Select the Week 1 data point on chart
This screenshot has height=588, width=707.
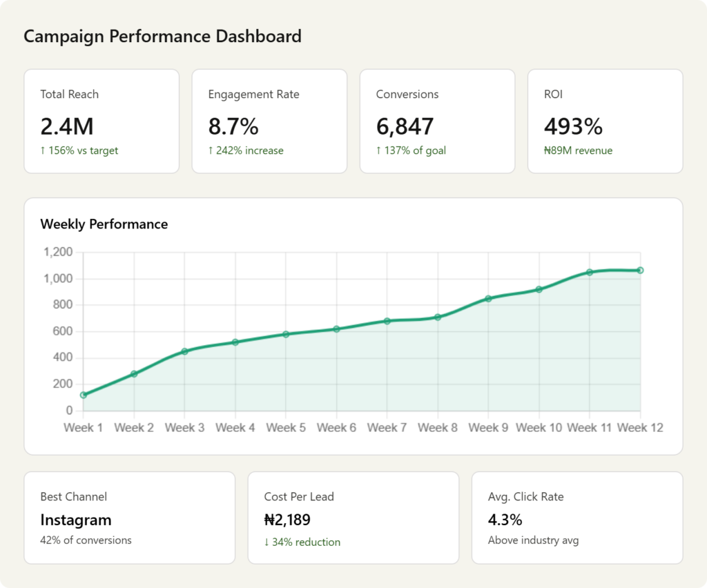coord(84,395)
